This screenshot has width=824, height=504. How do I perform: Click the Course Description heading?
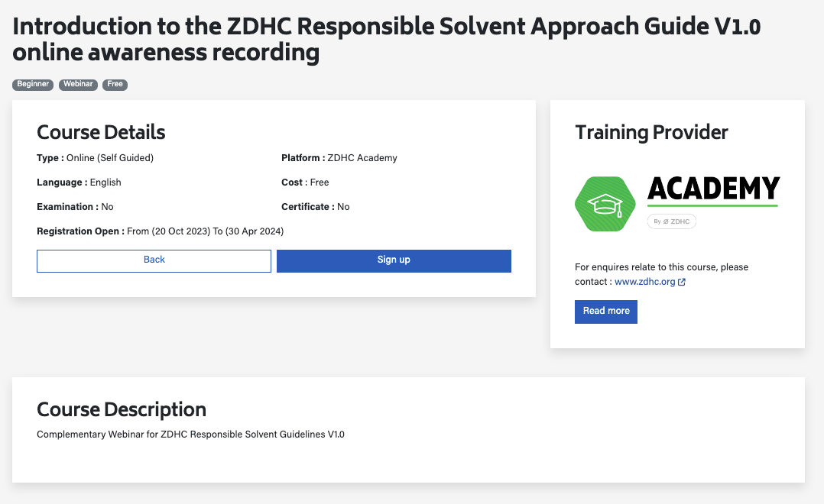[x=122, y=409]
